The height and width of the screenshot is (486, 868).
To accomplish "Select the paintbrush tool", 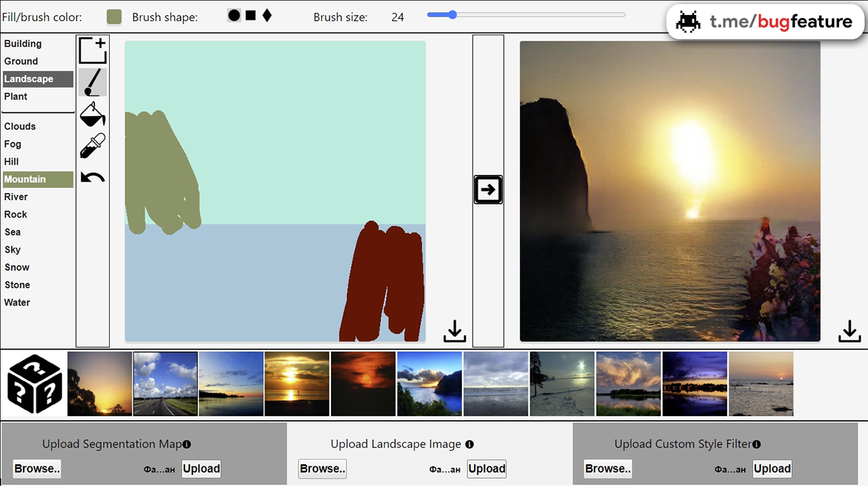I will 93,82.
